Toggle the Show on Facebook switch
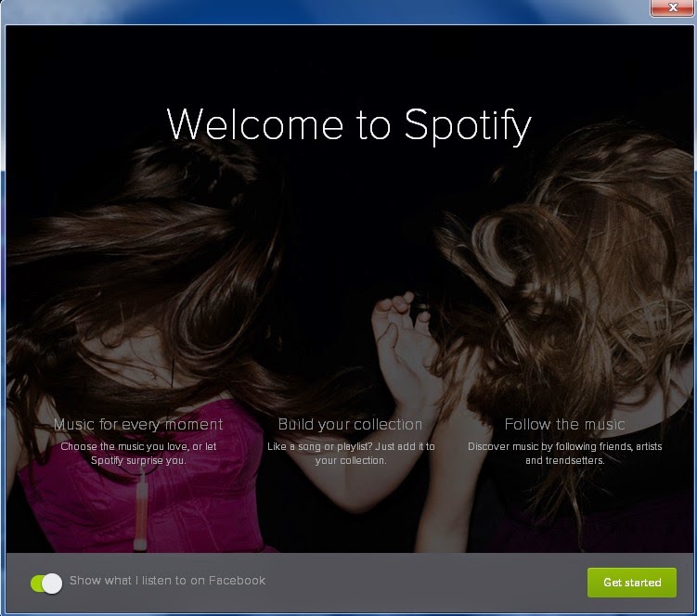697x616 pixels. (x=46, y=584)
